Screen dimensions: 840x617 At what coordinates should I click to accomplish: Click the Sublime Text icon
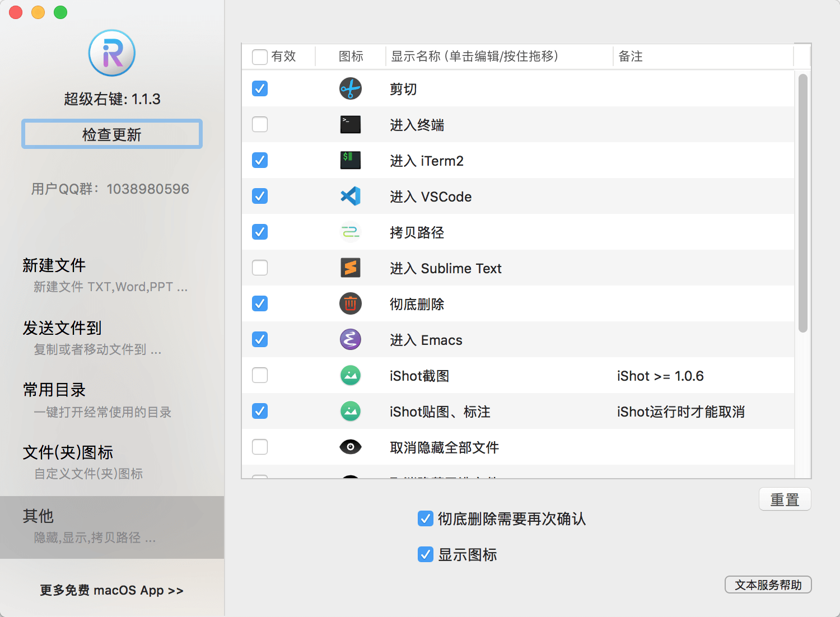point(351,268)
